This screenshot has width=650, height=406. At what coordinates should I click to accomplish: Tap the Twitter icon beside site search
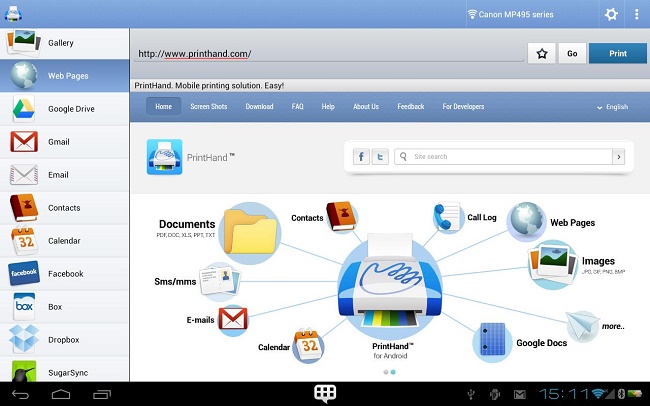pyautogui.click(x=378, y=157)
